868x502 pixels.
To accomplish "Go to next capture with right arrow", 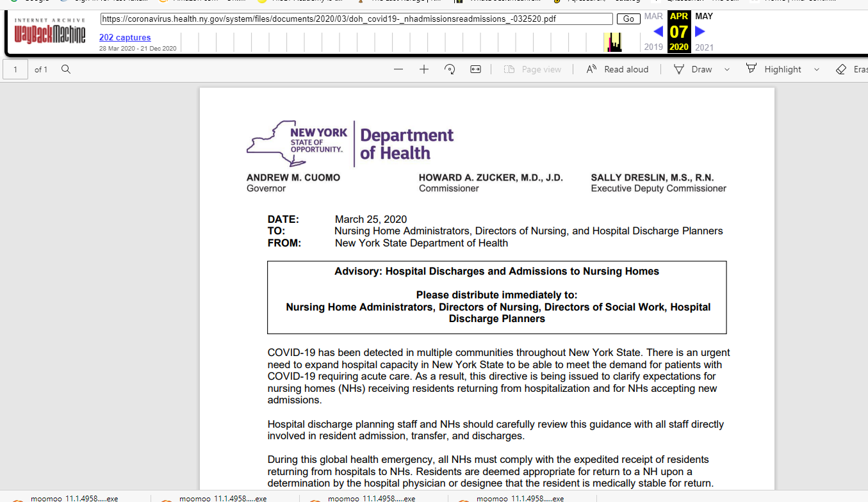I will [700, 31].
